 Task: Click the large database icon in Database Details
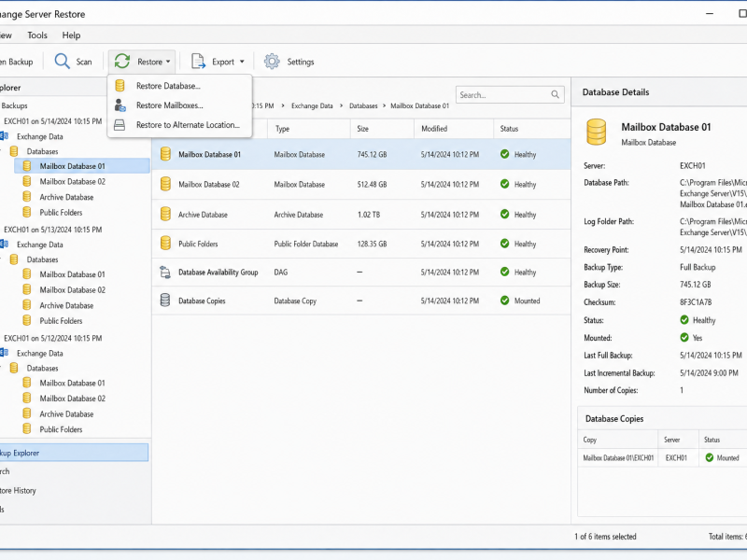click(x=596, y=132)
